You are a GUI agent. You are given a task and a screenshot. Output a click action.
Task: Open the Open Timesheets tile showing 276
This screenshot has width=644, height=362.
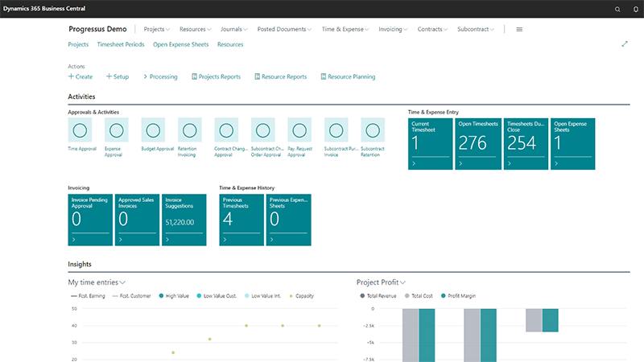click(478, 144)
